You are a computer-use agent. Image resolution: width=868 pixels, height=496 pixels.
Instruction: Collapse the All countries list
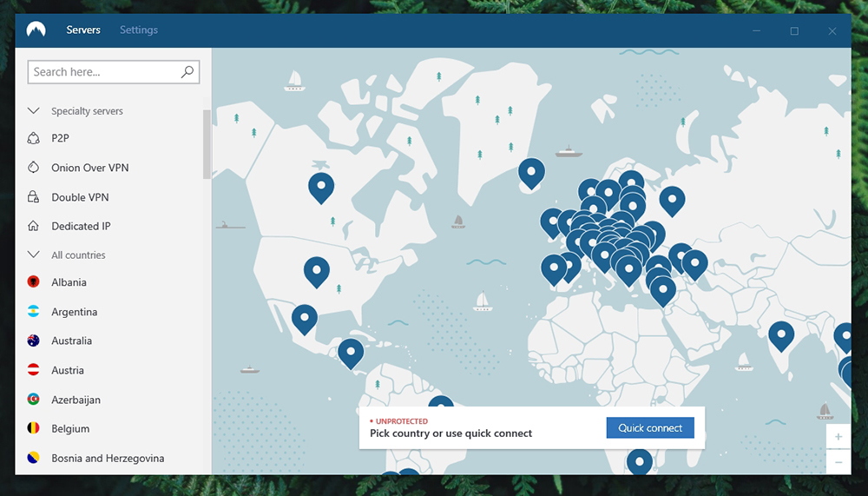pyautogui.click(x=33, y=255)
